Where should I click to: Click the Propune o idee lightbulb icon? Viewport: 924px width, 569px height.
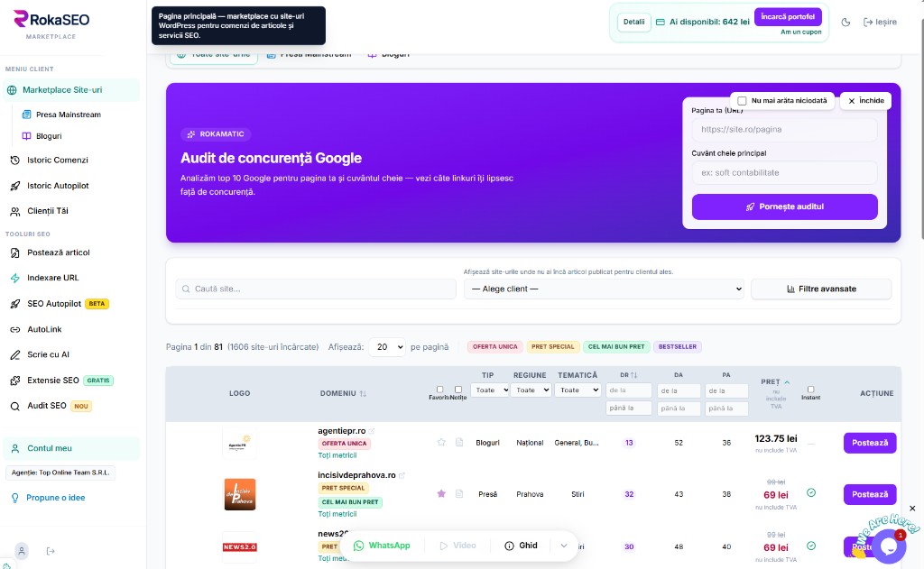click(x=15, y=499)
